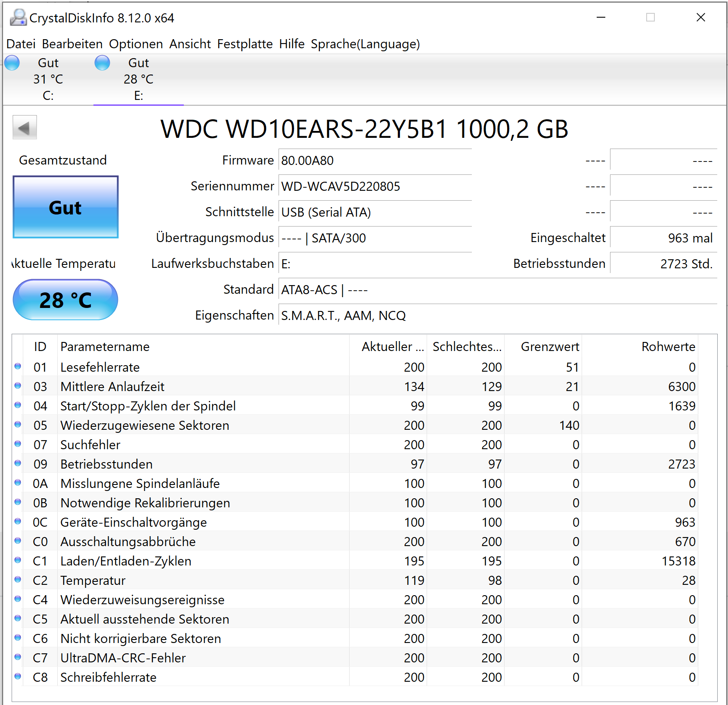Select the Temperatur parameter name
This screenshot has width=728, height=705.
[93, 581]
